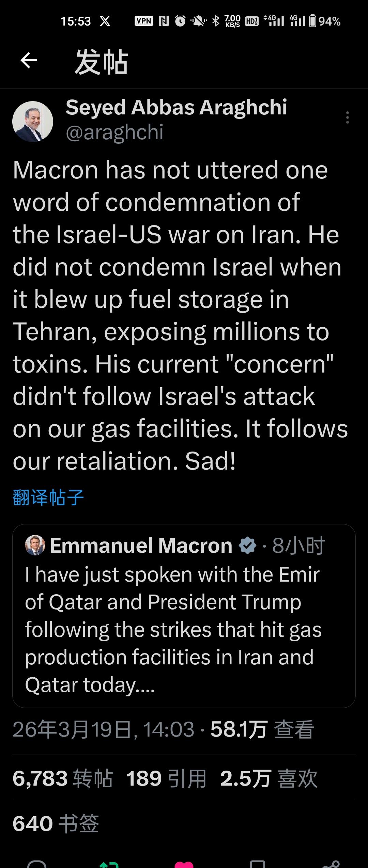Open the post's three-dot more menu

347,117
